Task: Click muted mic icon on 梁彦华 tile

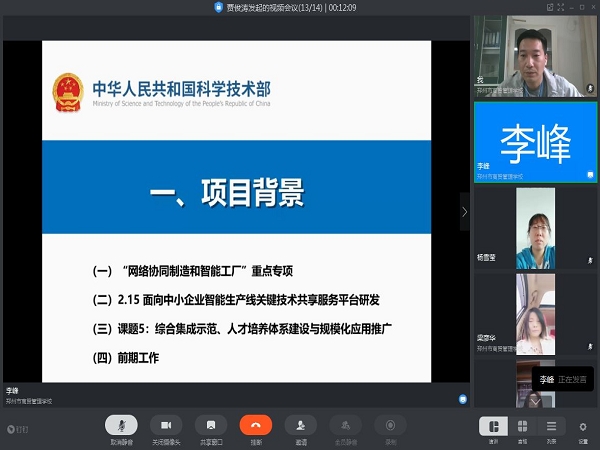Action: point(590,347)
